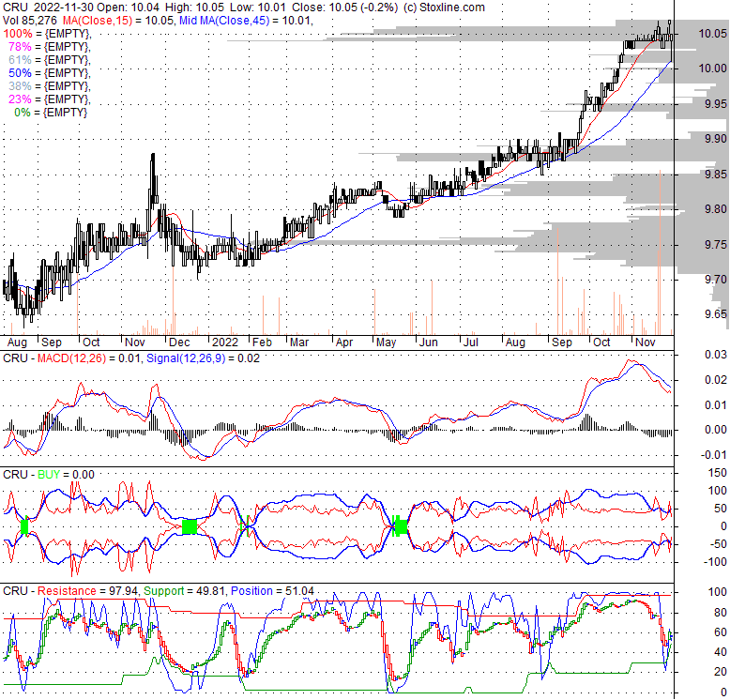Click the 2022 year marker on time axis
This screenshot has width=730, height=700.
pos(225,342)
